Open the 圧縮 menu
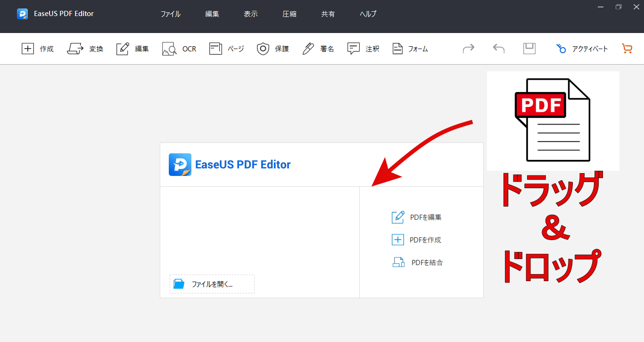 (x=289, y=14)
